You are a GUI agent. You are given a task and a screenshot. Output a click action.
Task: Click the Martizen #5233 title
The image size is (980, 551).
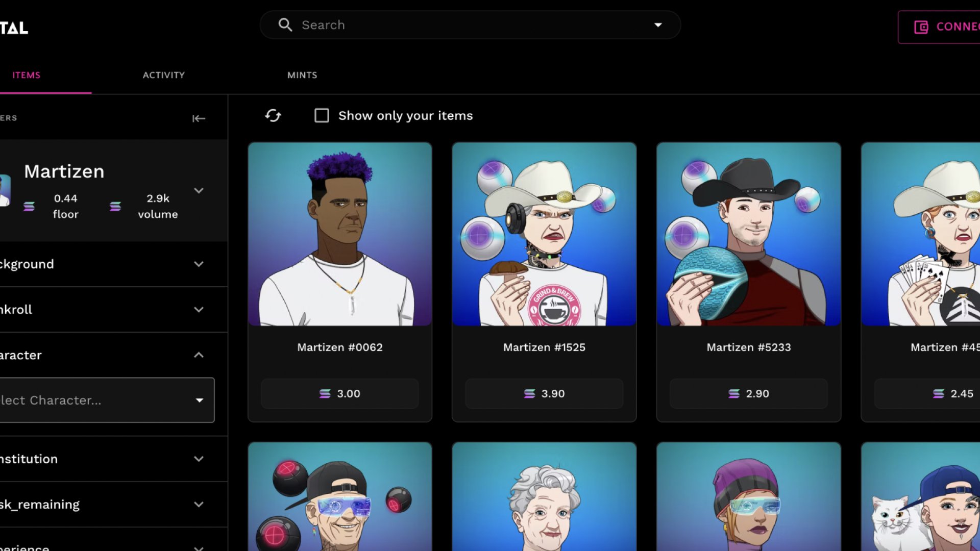coord(749,347)
